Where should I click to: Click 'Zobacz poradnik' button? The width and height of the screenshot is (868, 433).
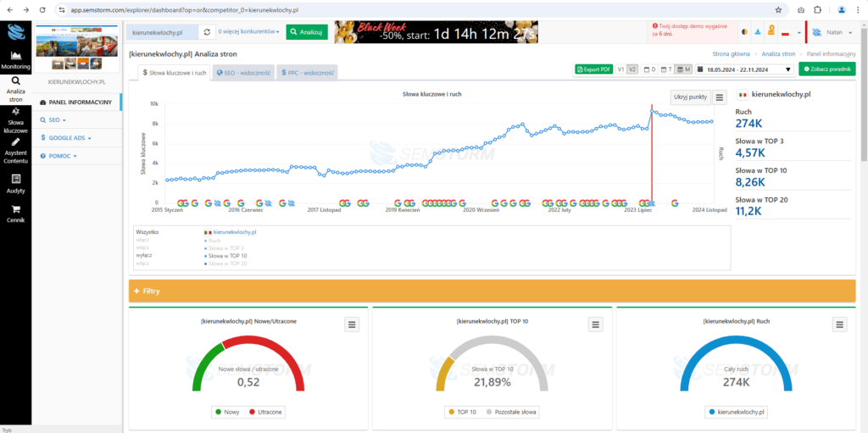click(827, 69)
